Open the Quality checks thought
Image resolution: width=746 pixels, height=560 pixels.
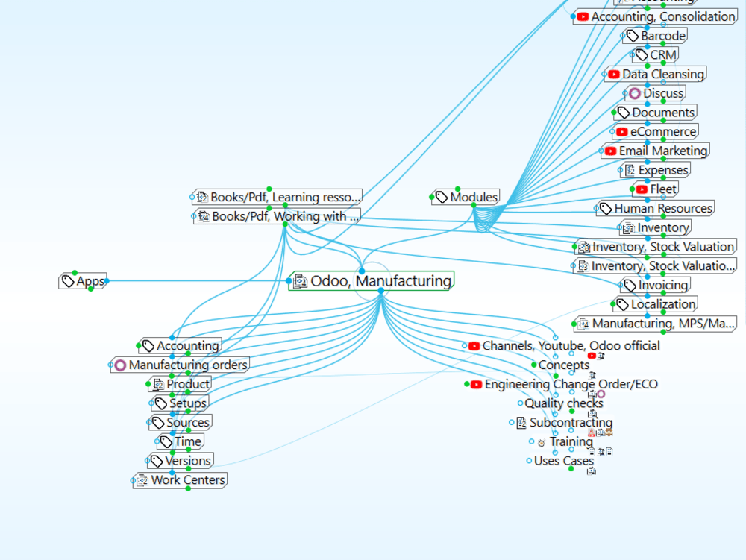pos(564,403)
